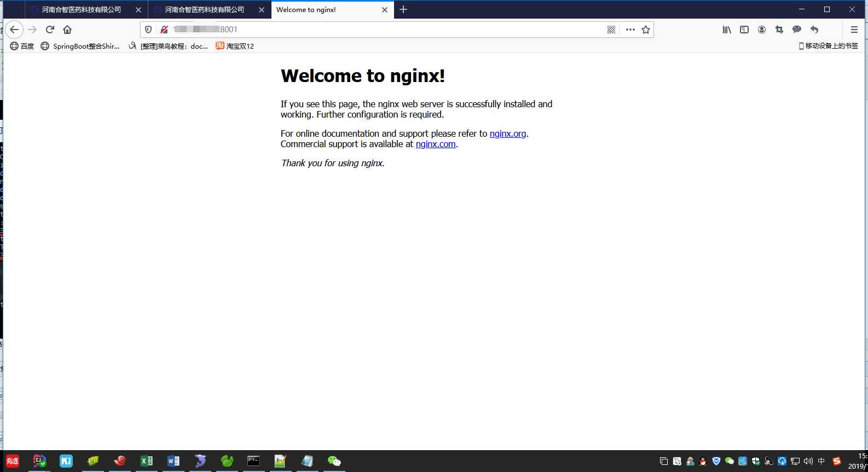Open 移动设备上的书签 folder
The width and height of the screenshot is (868, 472).
[828, 46]
